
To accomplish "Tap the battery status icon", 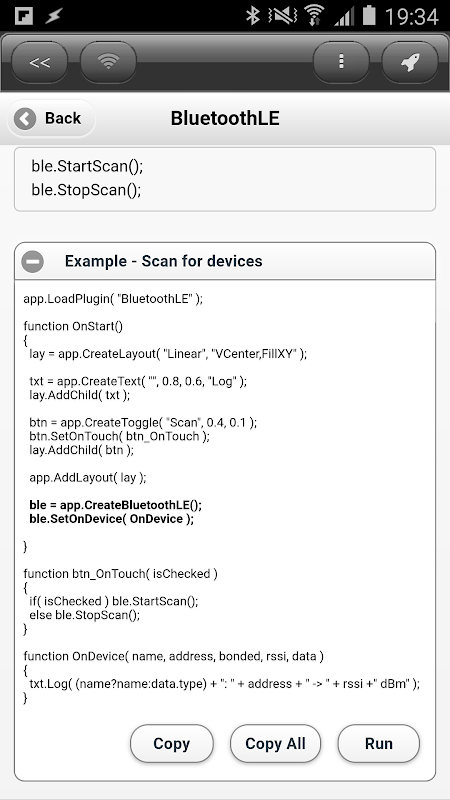I will point(369,16).
